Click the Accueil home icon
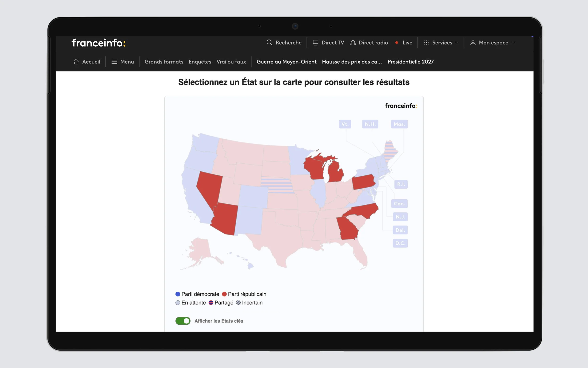The height and width of the screenshot is (368, 588). click(76, 62)
